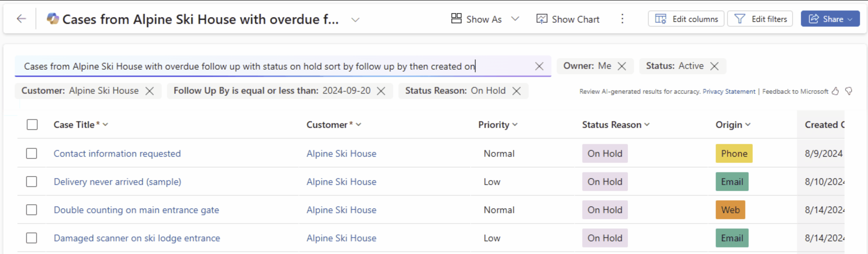Open Status Reason column header menu
Image resolution: width=868 pixels, height=254 pixels.
pos(616,125)
